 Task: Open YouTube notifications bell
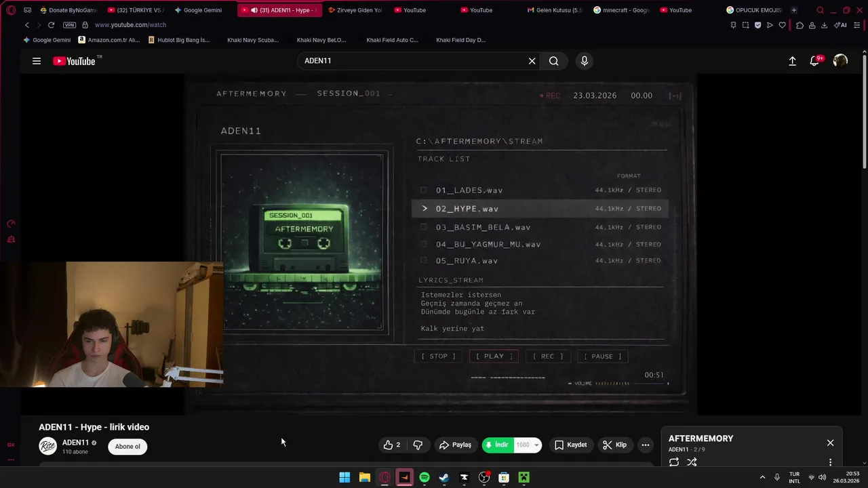tap(814, 61)
